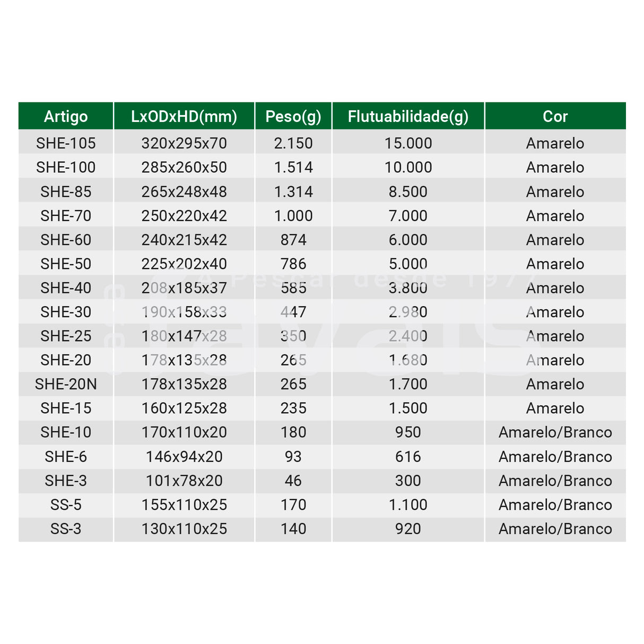Select the SHE-50 article name
This screenshot has height=644, width=644.
click(66, 264)
